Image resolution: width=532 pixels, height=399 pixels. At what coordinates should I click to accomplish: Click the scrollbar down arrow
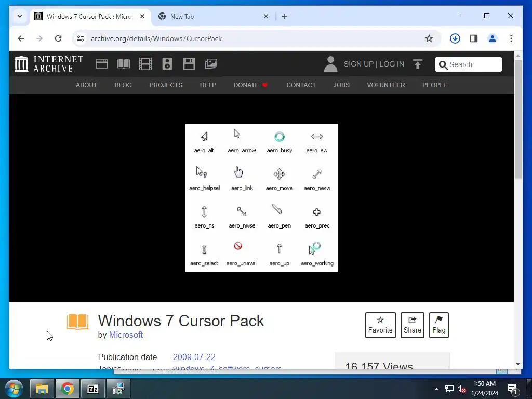click(518, 364)
